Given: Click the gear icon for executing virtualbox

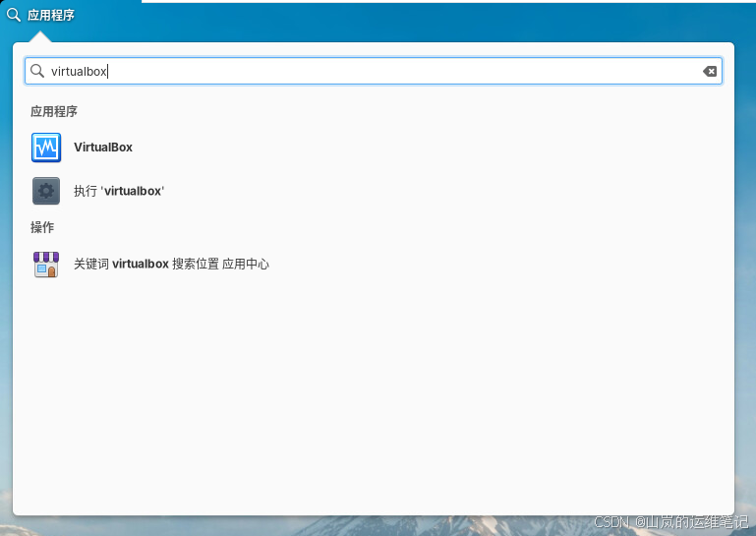Looking at the screenshot, I should click(46, 191).
